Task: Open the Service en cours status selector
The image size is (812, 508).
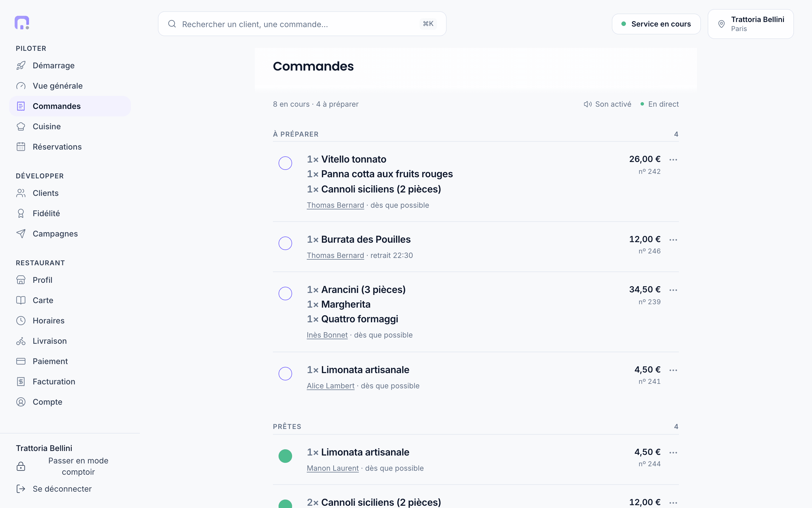Action: (x=656, y=24)
